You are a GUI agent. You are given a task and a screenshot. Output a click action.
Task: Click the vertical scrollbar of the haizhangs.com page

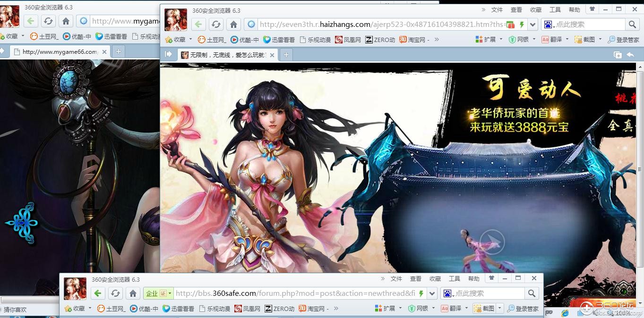tap(640, 165)
